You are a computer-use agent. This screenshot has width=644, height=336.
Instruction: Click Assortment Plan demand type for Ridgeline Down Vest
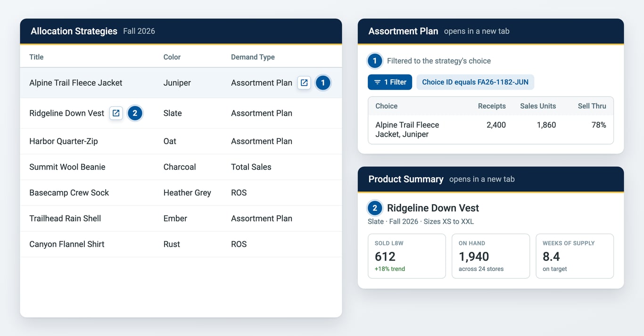262,113
